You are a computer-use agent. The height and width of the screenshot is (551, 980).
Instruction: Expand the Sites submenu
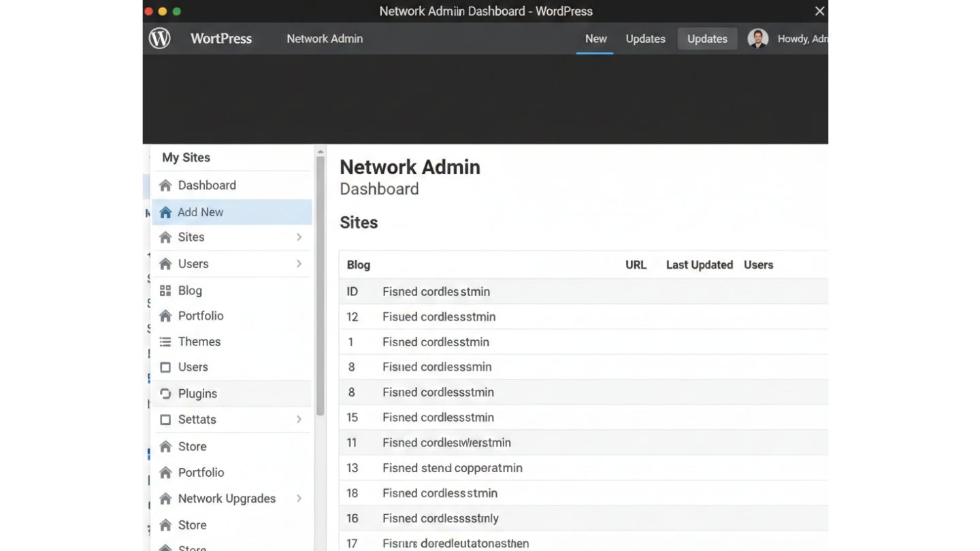tap(299, 237)
